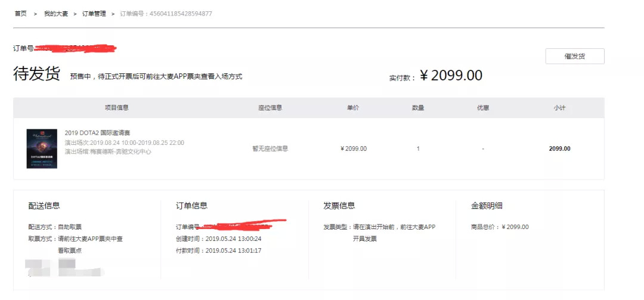Viewport: 644px width, 300px height.
Task: Click the 订单编号 breadcrumb text
Action: 166,14
